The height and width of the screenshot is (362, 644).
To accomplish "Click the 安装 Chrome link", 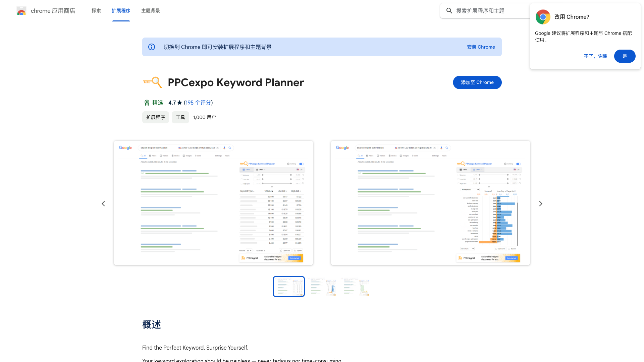I will (x=481, y=47).
